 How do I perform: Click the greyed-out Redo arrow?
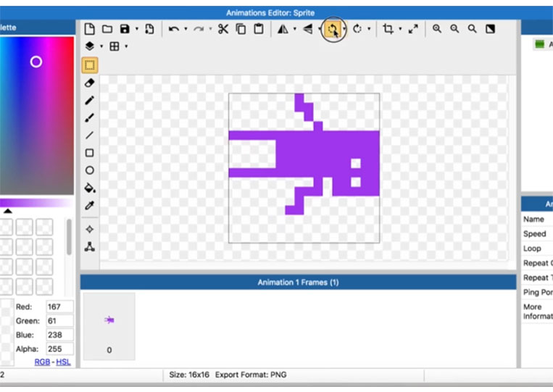[x=199, y=29]
